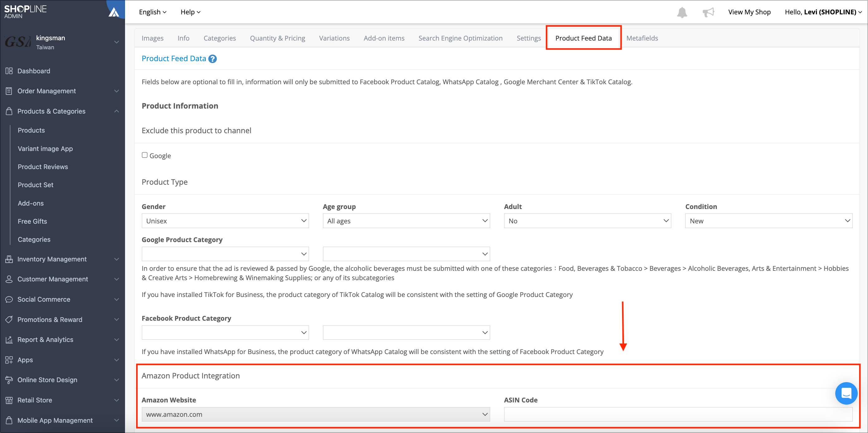Switch to the Images tab
Image resolution: width=868 pixels, height=433 pixels.
pyautogui.click(x=152, y=38)
